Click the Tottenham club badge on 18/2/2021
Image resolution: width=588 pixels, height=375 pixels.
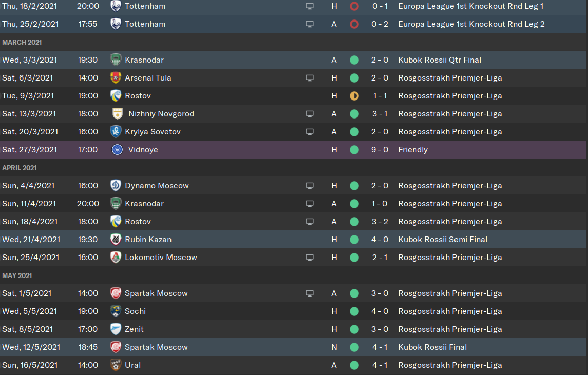(x=116, y=6)
